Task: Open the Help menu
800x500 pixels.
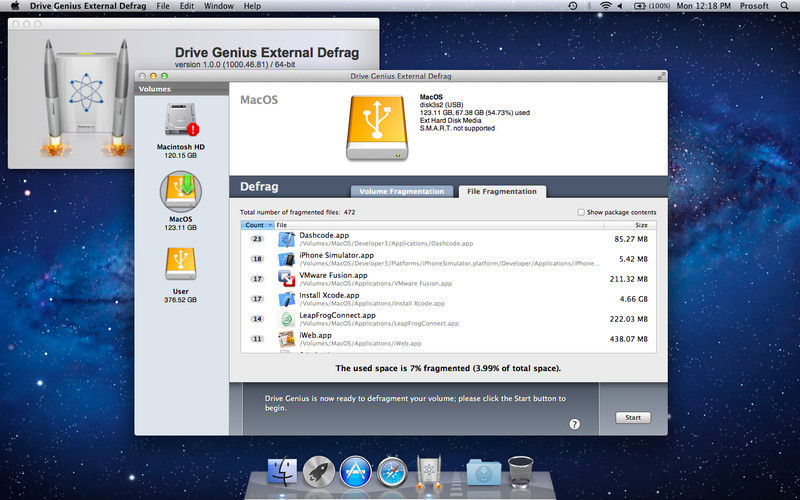Action: (252, 6)
